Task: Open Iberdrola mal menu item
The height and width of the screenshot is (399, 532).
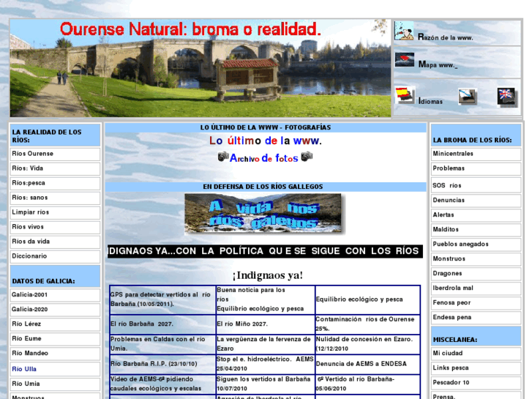Action: [x=476, y=288]
